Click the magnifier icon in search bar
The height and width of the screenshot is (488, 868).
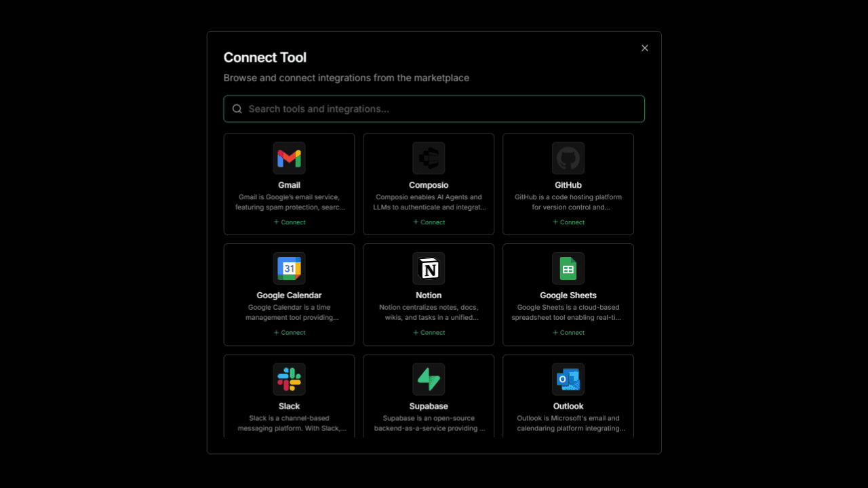[x=237, y=108]
